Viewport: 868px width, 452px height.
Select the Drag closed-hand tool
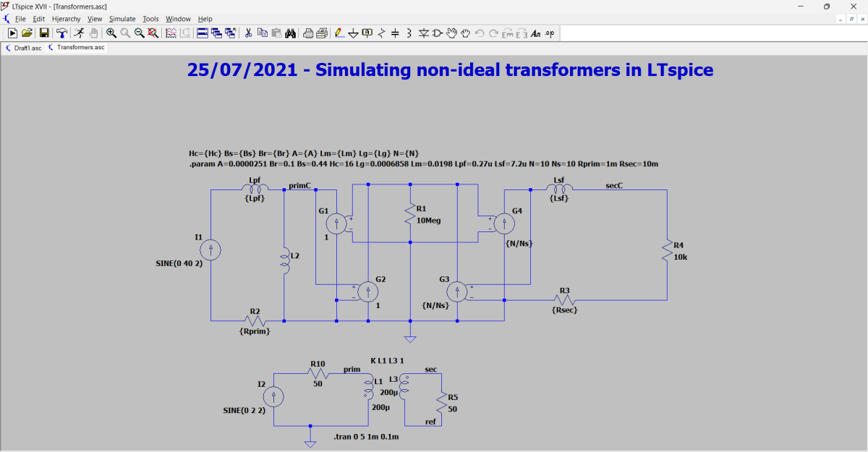click(465, 33)
